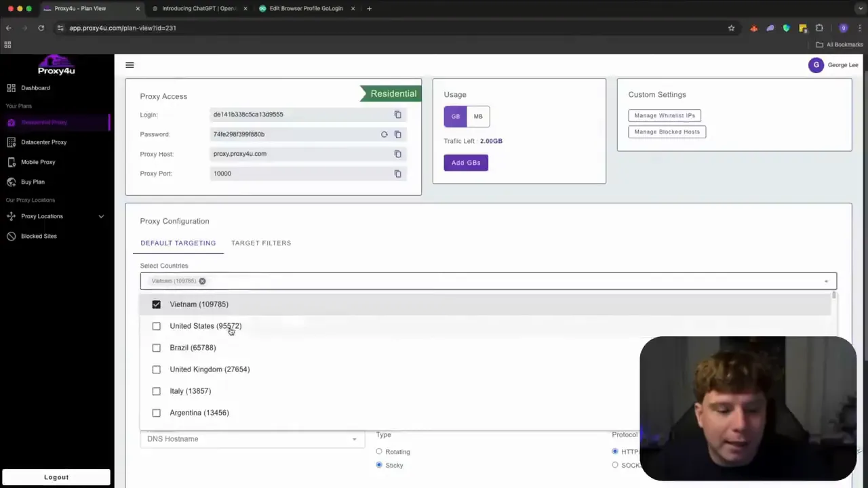This screenshot has width=868, height=488.
Task: Copy the Proxy Host to clipboard
Action: [x=397, y=154]
